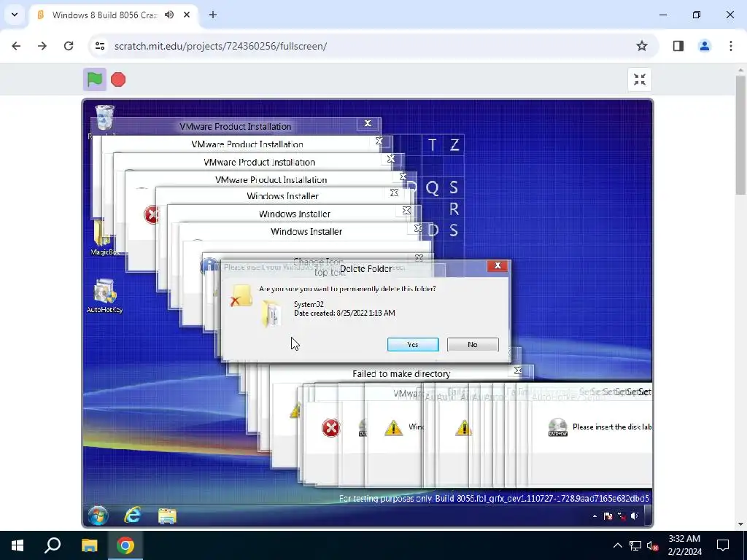Open Chrome side panel

click(678, 46)
